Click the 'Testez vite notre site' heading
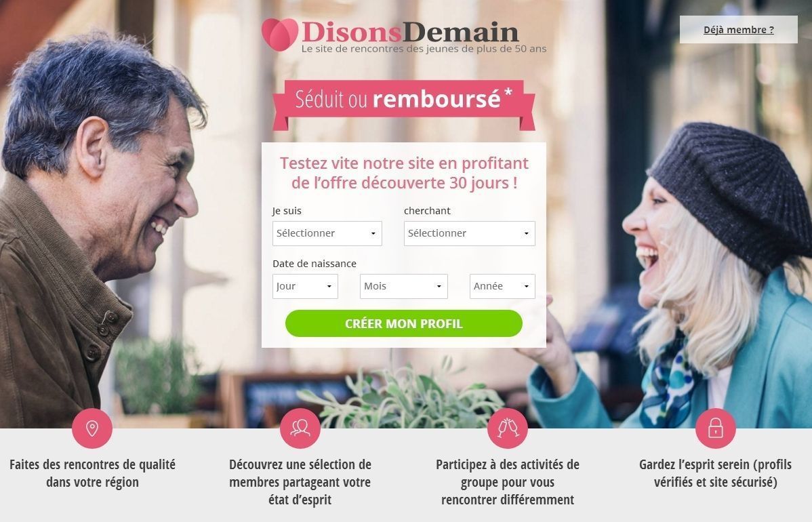 click(404, 173)
